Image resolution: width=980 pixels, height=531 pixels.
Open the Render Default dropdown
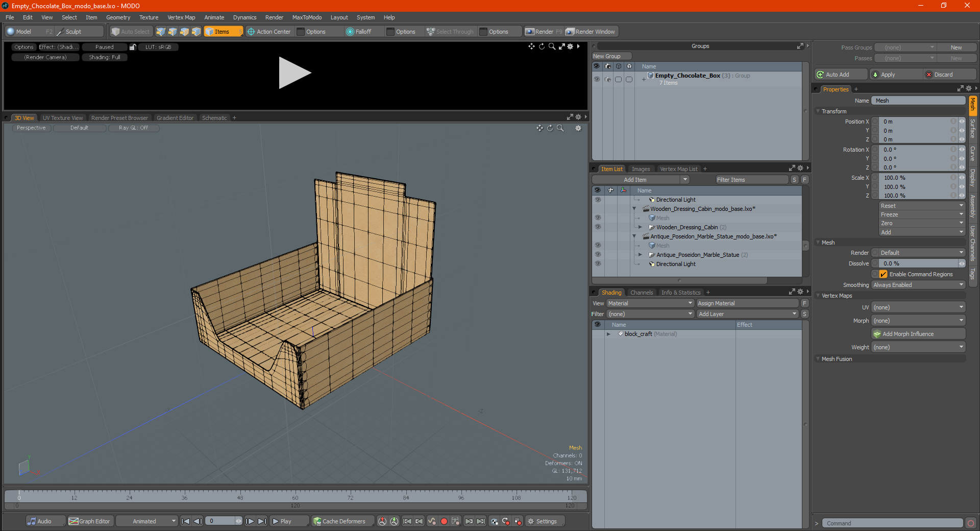(918, 253)
